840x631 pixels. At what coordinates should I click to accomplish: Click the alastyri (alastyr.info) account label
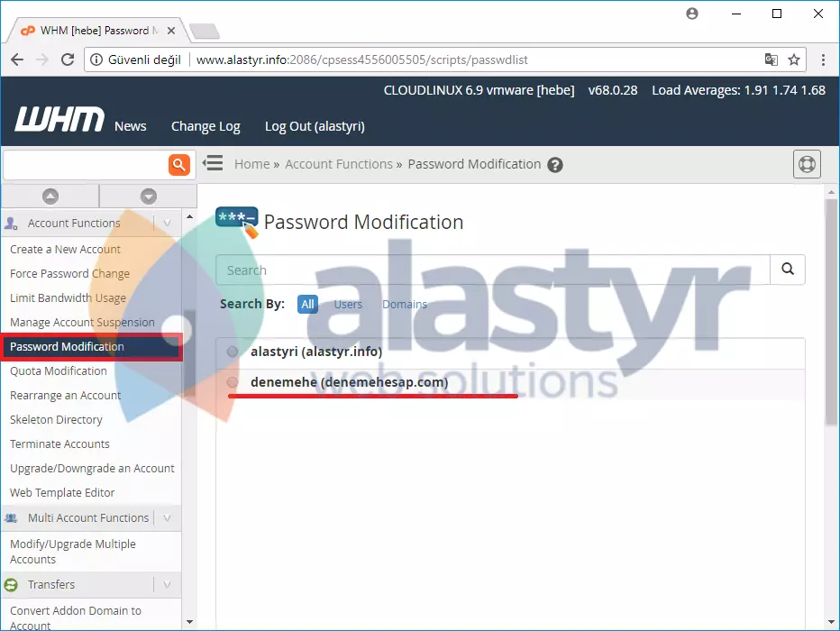(x=316, y=352)
